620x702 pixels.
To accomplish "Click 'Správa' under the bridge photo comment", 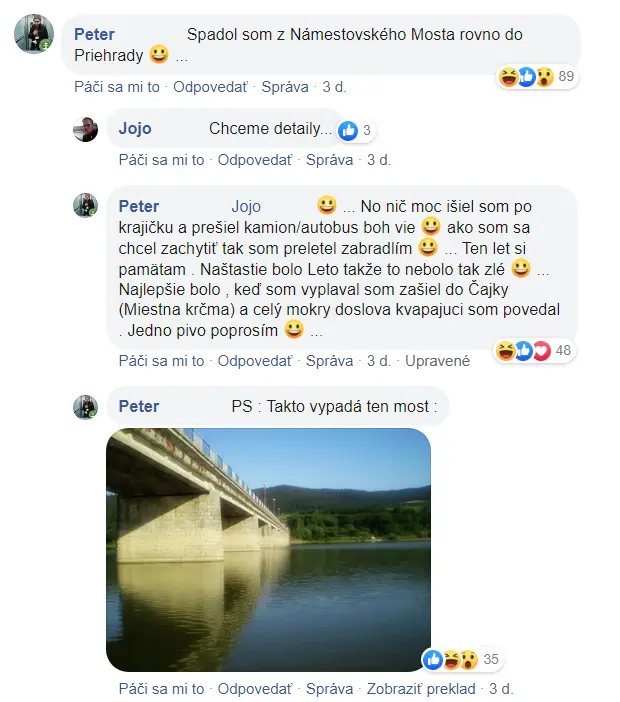I will pyautogui.click(x=329, y=689).
